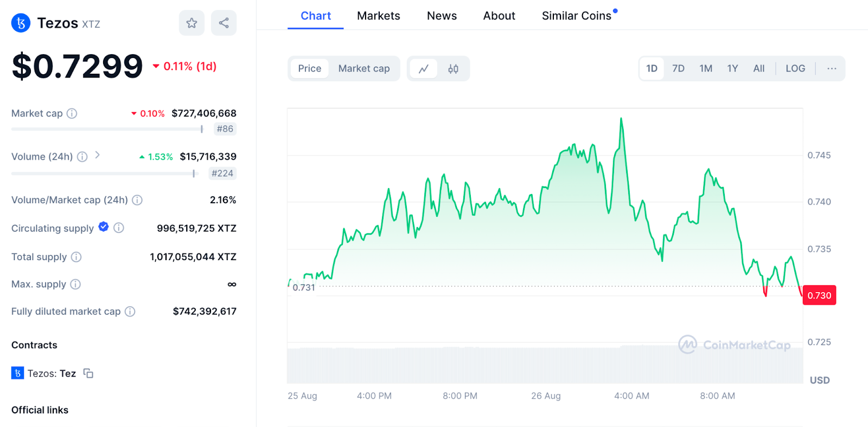Click the Official links heading
Image resolution: width=868 pixels, height=427 pixels.
[x=40, y=410]
